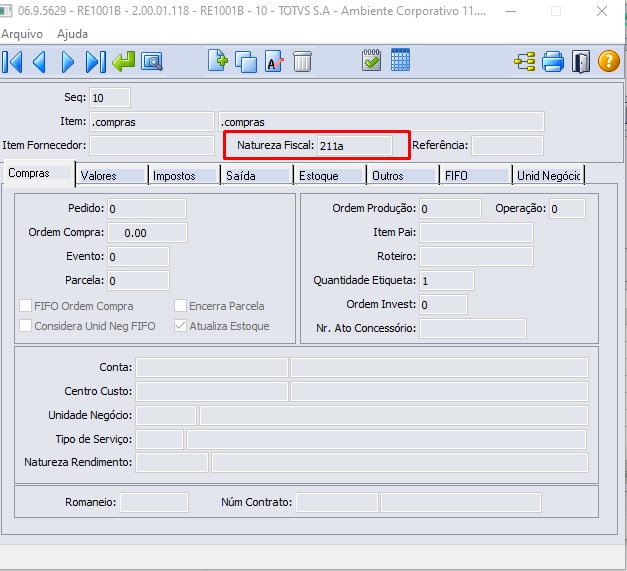
Task: Click the Operação field
Action: 567,208
